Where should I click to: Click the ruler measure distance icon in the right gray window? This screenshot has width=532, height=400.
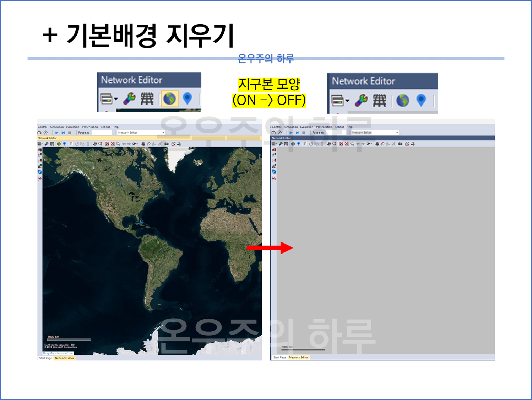coord(383,144)
